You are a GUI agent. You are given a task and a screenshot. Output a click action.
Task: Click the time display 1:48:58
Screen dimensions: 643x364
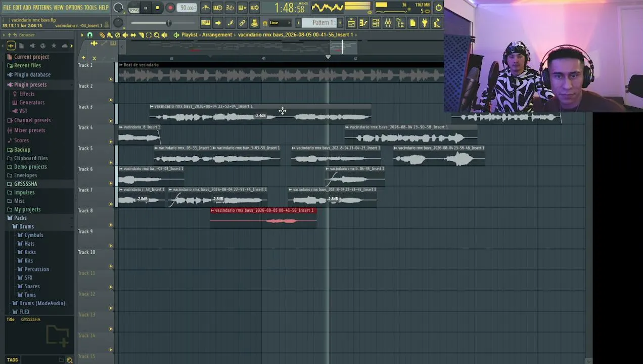289,8
